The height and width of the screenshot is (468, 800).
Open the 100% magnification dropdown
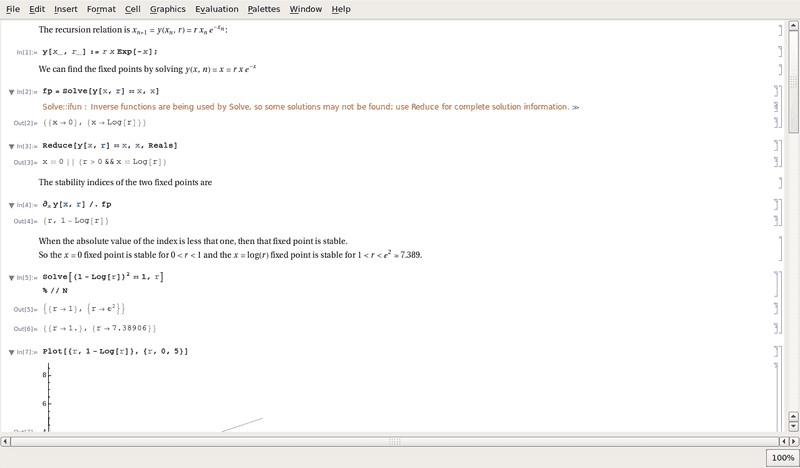coord(783,458)
